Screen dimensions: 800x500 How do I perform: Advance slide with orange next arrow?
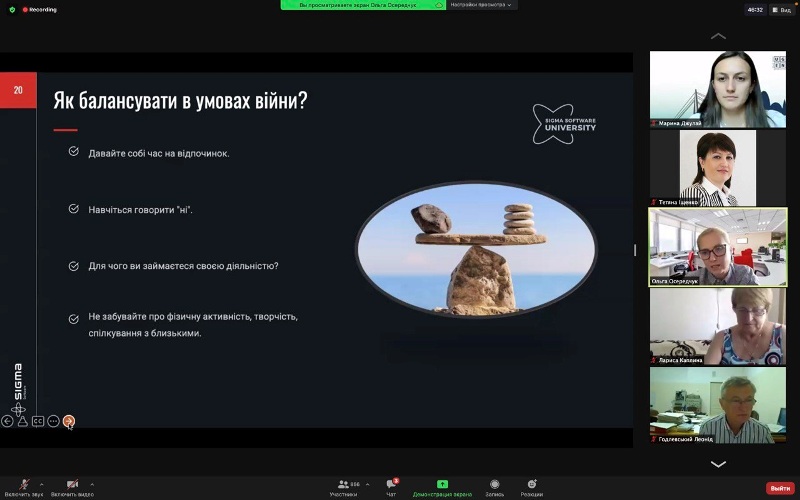click(68, 421)
